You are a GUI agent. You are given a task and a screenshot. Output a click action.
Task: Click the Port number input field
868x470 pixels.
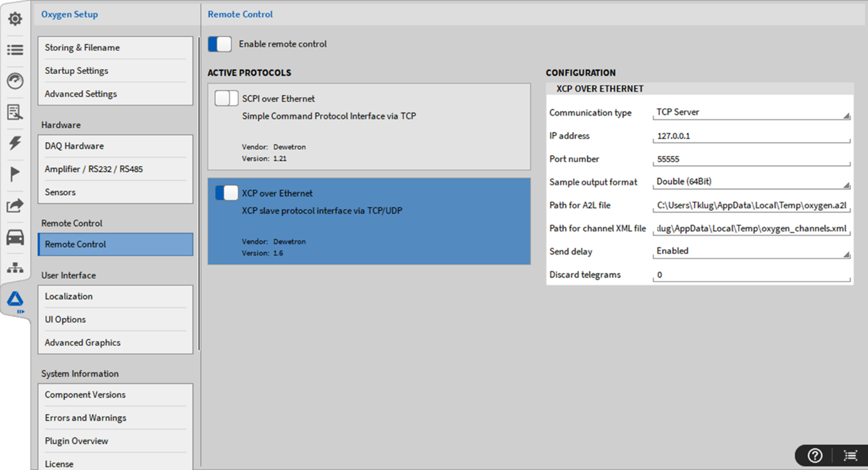[x=751, y=160]
